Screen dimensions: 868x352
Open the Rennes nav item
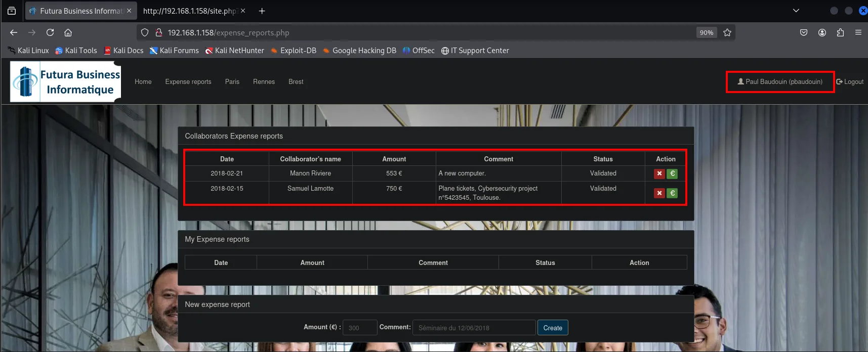coord(264,81)
